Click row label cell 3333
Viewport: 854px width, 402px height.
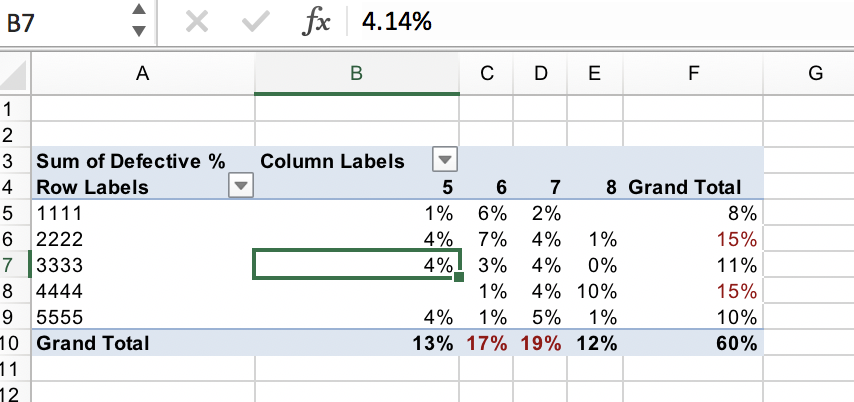143,265
